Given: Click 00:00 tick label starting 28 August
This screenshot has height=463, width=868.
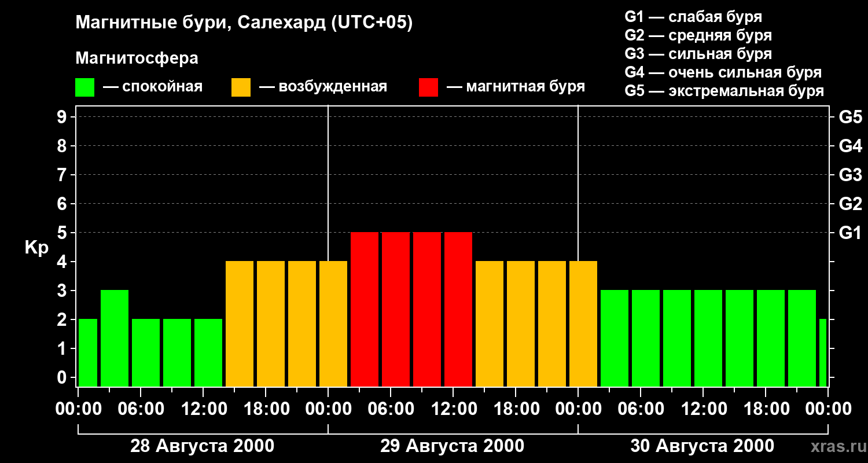Looking at the screenshot, I should (78, 409).
